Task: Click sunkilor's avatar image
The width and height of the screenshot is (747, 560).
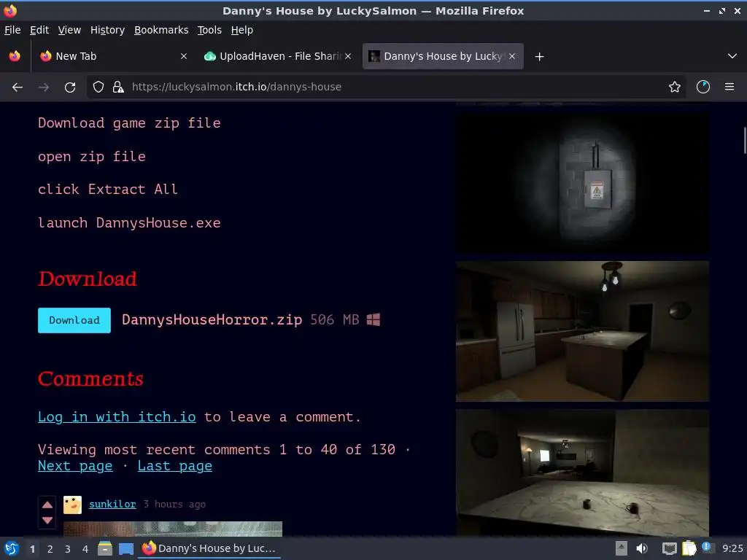Action: 72,505
